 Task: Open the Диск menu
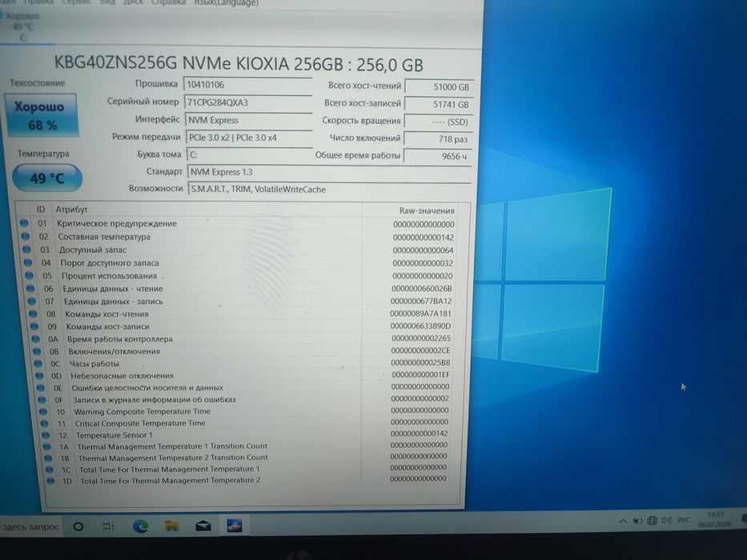coord(134,2)
